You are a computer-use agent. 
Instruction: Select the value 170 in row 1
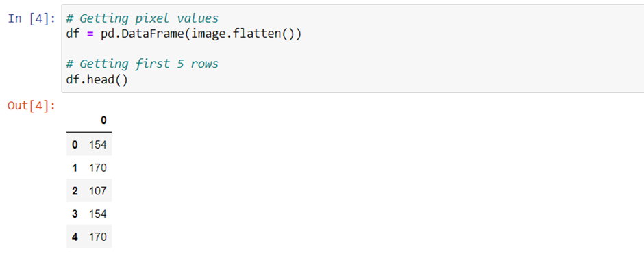[x=98, y=168]
